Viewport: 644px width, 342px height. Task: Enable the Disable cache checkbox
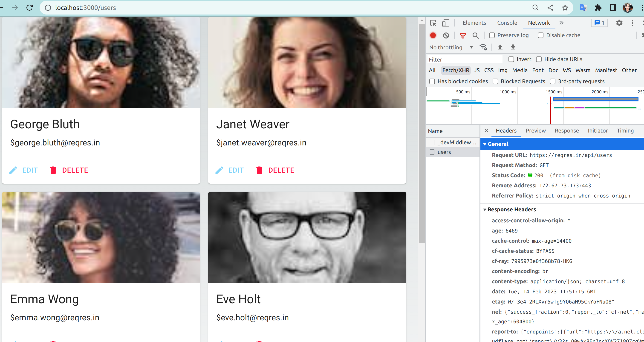tap(540, 35)
